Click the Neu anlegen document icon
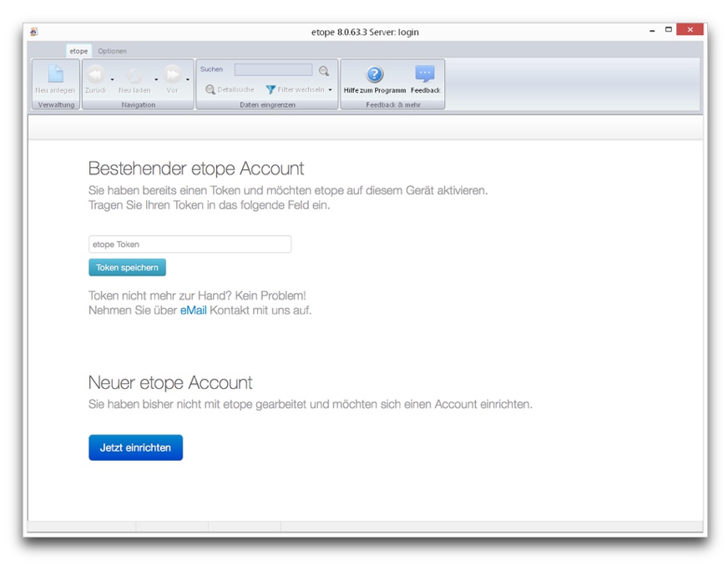 coord(56,73)
